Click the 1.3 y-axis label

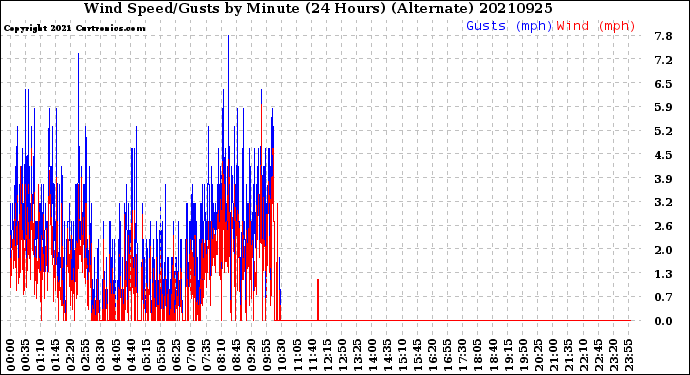pyautogui.click(x=663, y=274)
